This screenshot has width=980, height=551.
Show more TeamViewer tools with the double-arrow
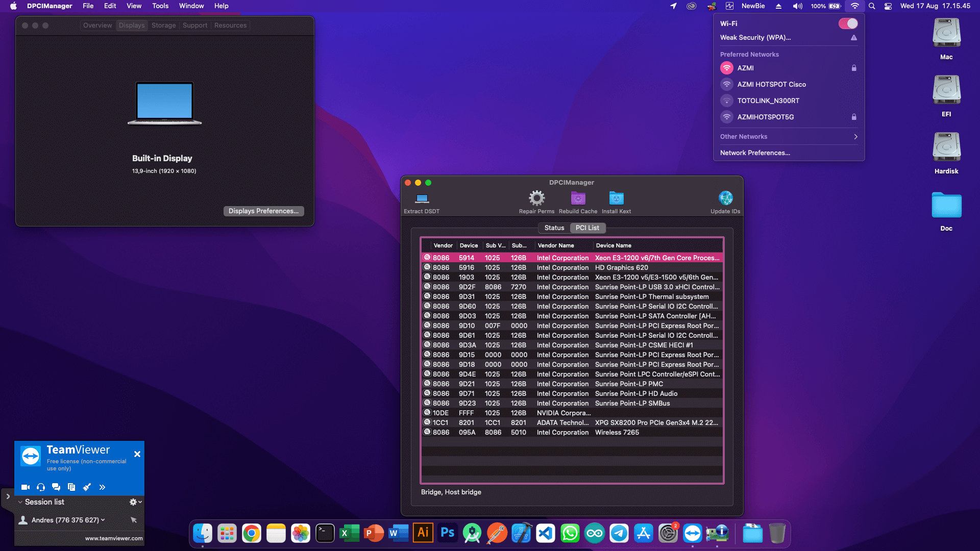point(102,487)
